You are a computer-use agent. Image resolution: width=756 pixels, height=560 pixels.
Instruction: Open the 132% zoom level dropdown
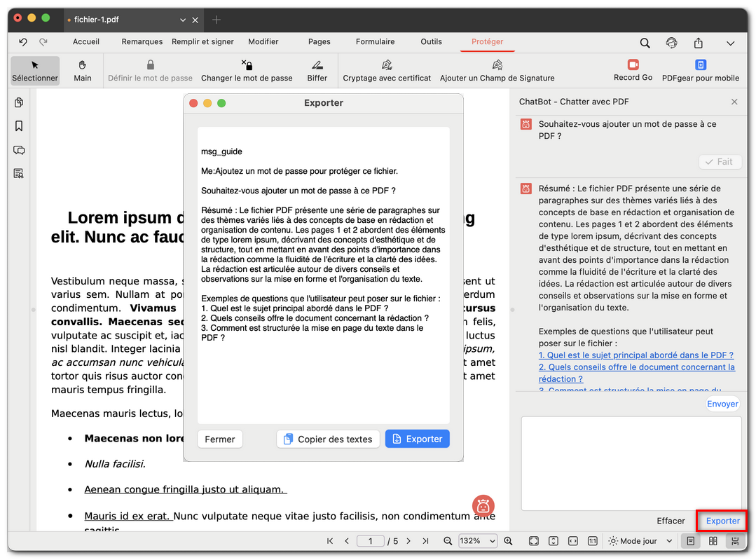click(478, 541)
